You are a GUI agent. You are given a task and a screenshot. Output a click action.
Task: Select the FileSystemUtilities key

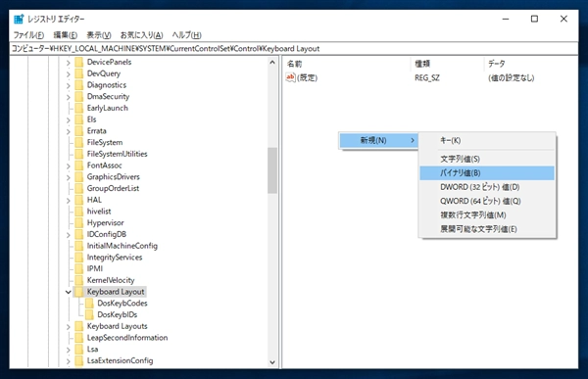[x=117, y=154]
